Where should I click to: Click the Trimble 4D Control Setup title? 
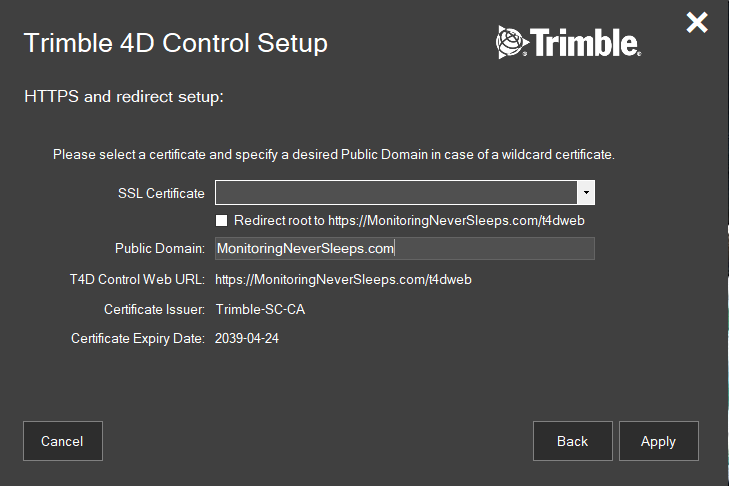tap(175, 43)
